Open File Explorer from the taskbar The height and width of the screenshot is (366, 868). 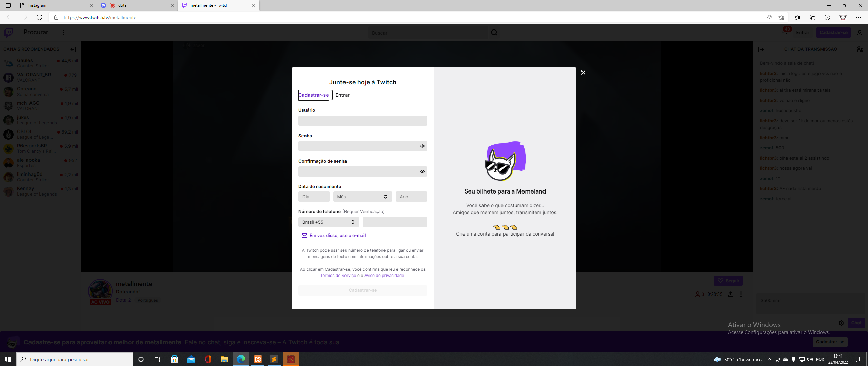click(x=224, y=359)
